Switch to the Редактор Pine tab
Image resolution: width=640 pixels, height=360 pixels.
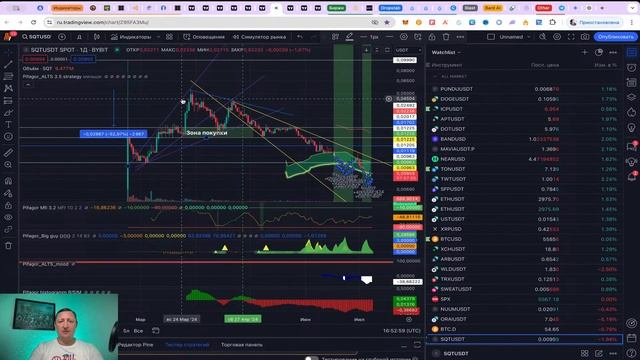[136, 345]
